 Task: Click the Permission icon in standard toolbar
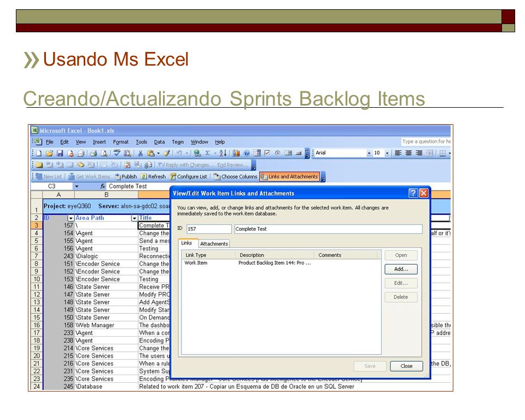coord(71,153)
